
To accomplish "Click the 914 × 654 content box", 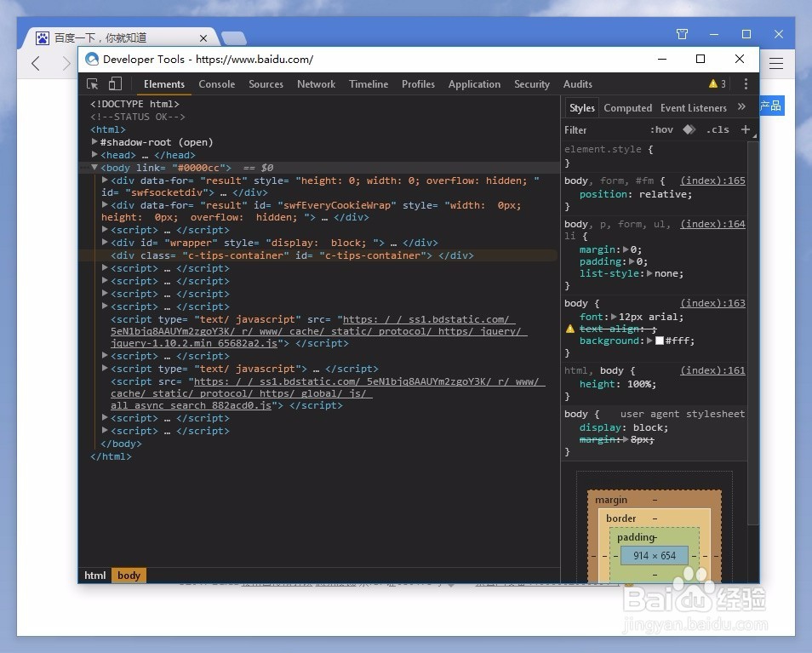I will point(655,556).
